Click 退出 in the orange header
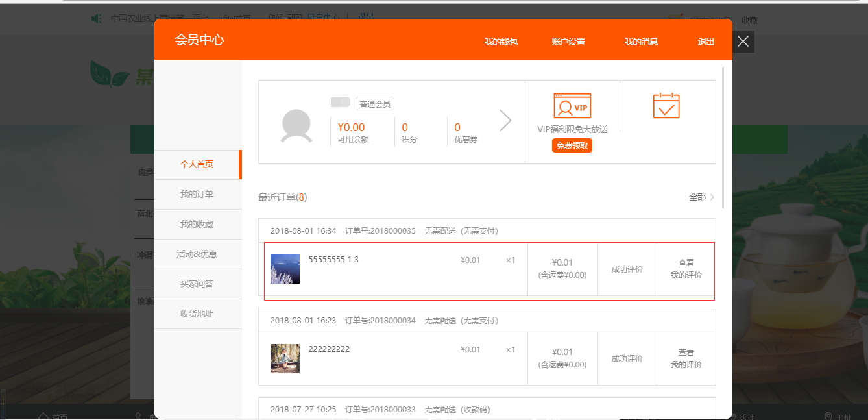 pyautogui.click(x=706, y=42)
